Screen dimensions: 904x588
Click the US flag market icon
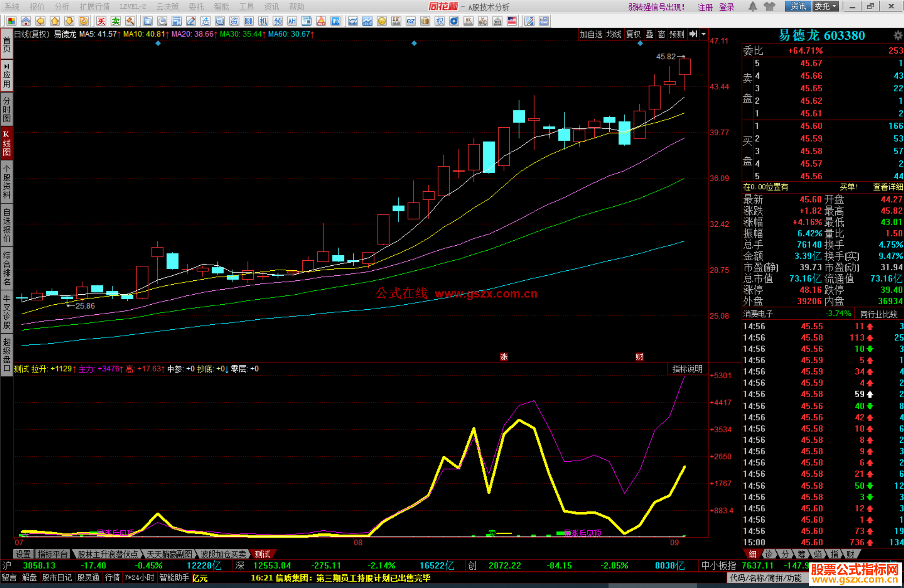[511, 21]
